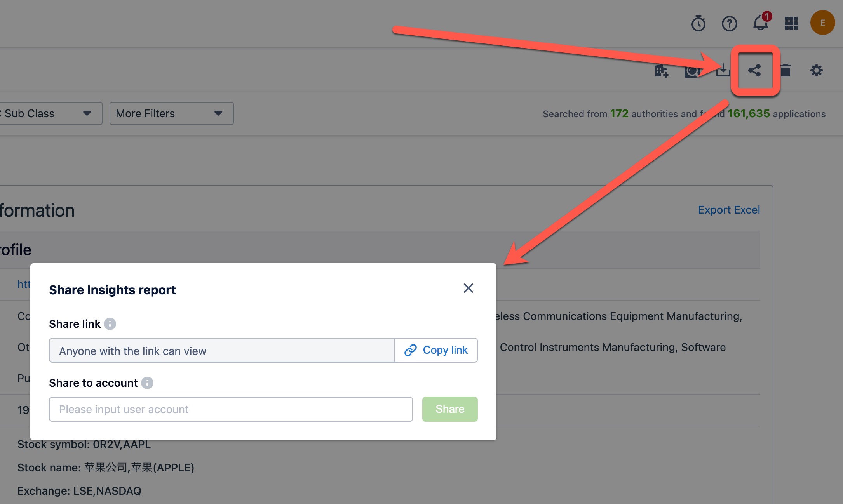Click the Export Excel link
Viewport: 843px width, 504px height.
click(x=729, y=210)
